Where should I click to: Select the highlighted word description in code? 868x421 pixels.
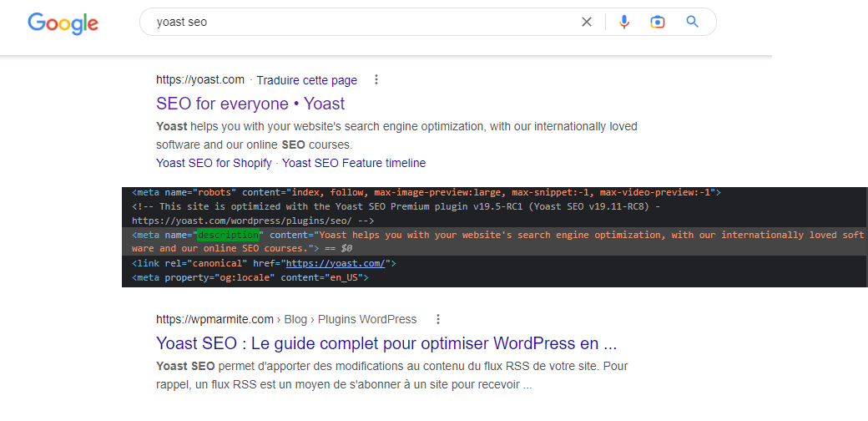[x=228, y=235]
